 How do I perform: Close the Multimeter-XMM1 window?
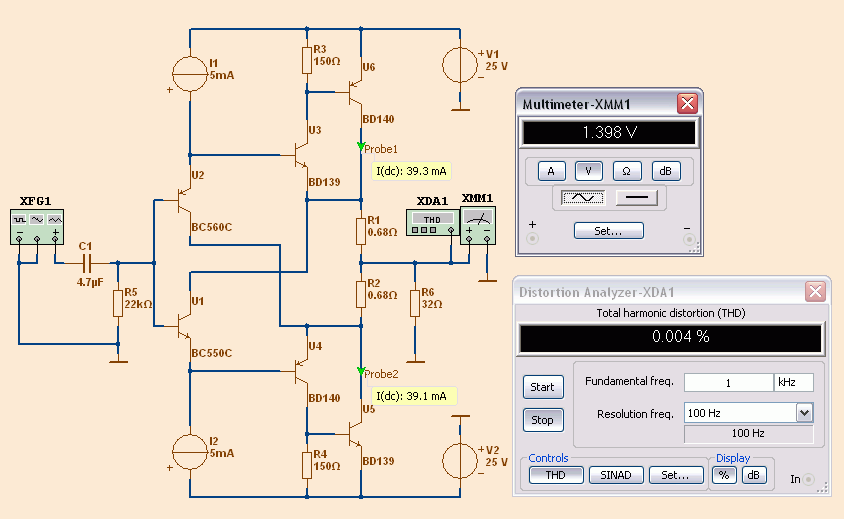[687, 103]
